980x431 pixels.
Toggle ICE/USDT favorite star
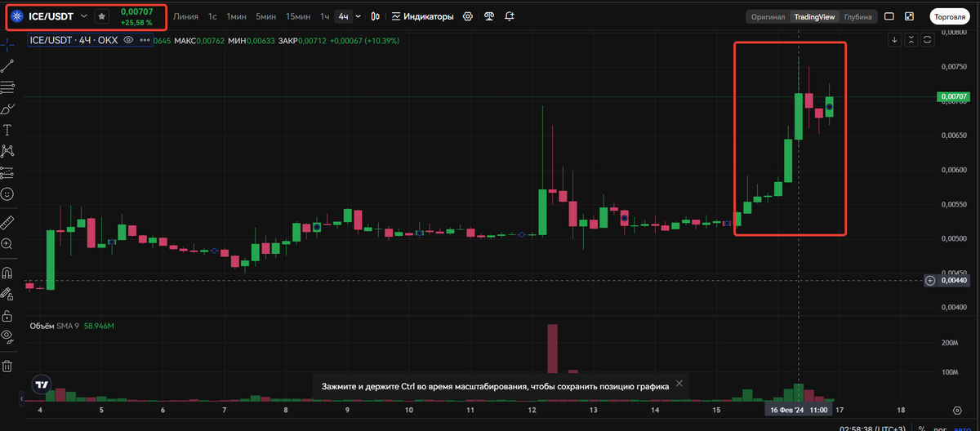pos(101,16)
